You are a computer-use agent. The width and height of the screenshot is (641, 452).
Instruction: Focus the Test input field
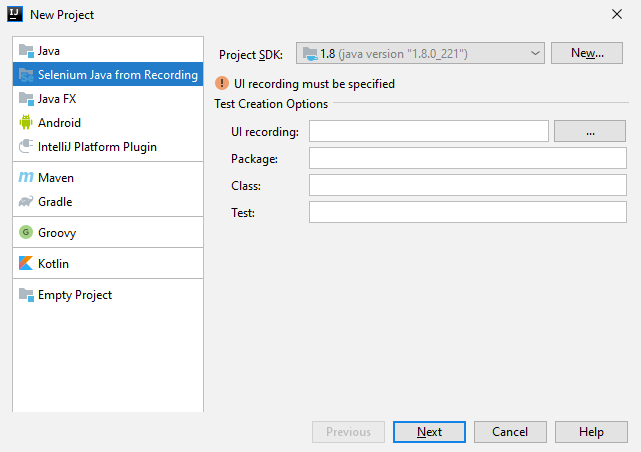pos(468,212)
